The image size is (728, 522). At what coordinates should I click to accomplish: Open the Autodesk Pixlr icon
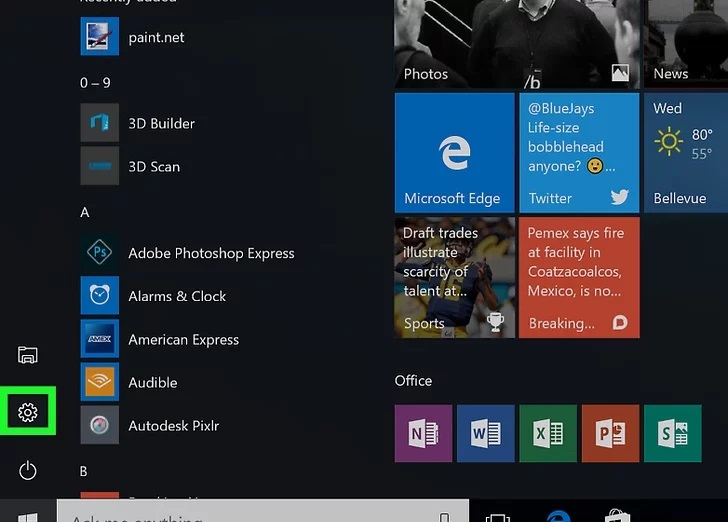click(x=99, y=425)
